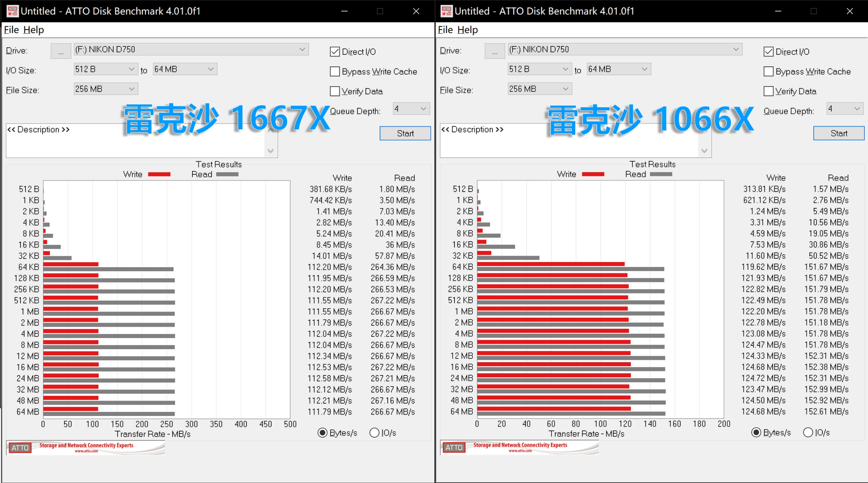This screenshot has width=868, height=483.
Task: Open Help menu in the right window
Action: point(467,30)
